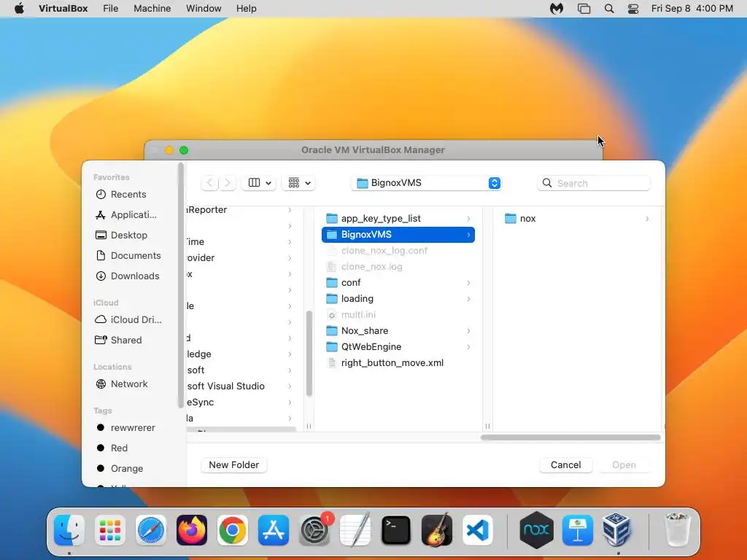Viewport: 747px width, 560px height.
Task: Open Spotlight search in menu bar
Action: (609, 9)
